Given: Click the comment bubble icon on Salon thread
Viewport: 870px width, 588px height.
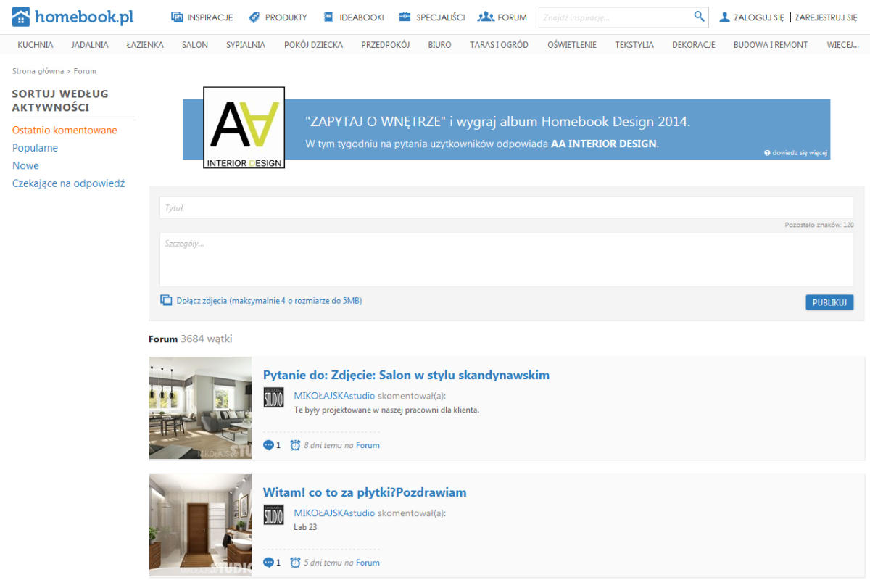Looking at the screenshot, I should (269, 445).
